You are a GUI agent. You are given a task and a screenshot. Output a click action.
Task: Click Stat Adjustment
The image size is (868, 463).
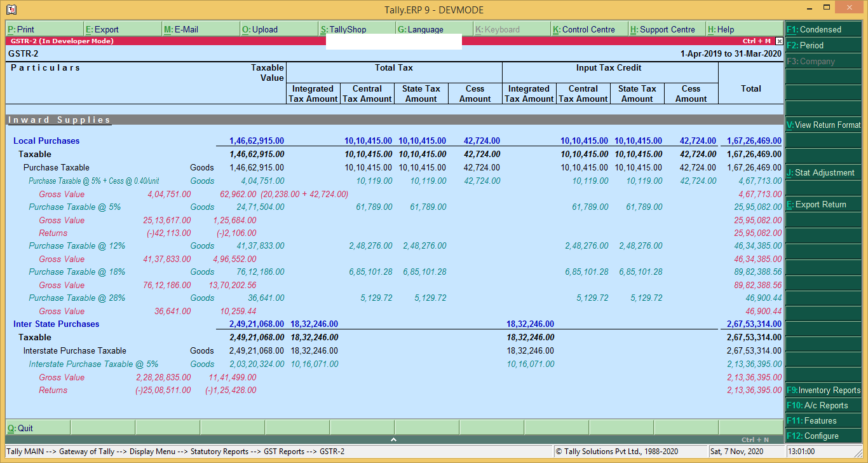point(823,172)
